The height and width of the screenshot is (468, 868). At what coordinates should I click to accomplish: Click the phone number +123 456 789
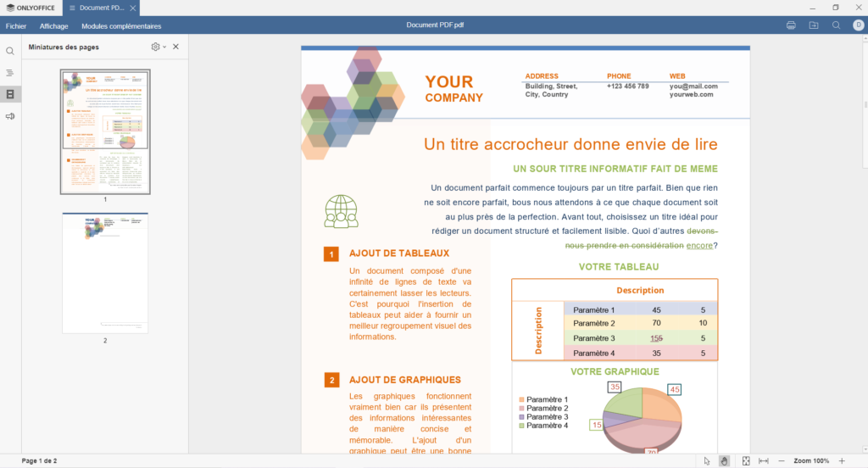pyautogui.click(x=628, y=86)
